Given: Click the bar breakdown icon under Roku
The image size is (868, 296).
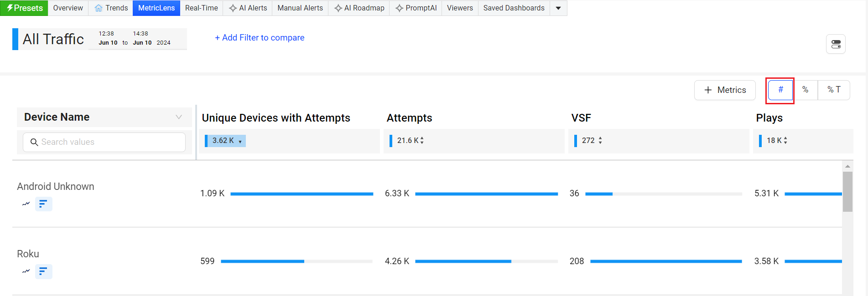Looking at the screenshot, I should (43, 271).
